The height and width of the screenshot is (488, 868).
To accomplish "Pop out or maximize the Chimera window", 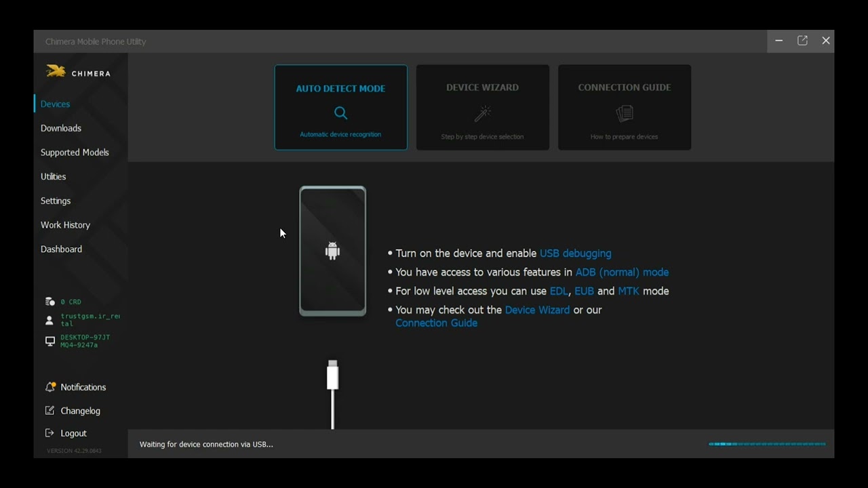I will (802, 41).
